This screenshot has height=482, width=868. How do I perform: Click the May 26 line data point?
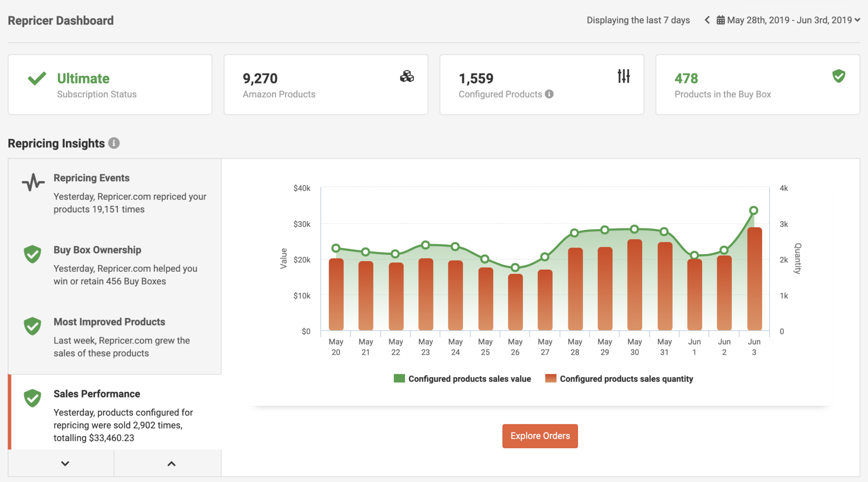515,267
